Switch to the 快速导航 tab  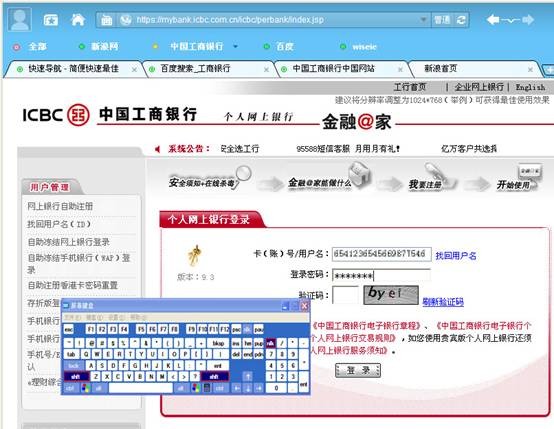click(73, 69)
